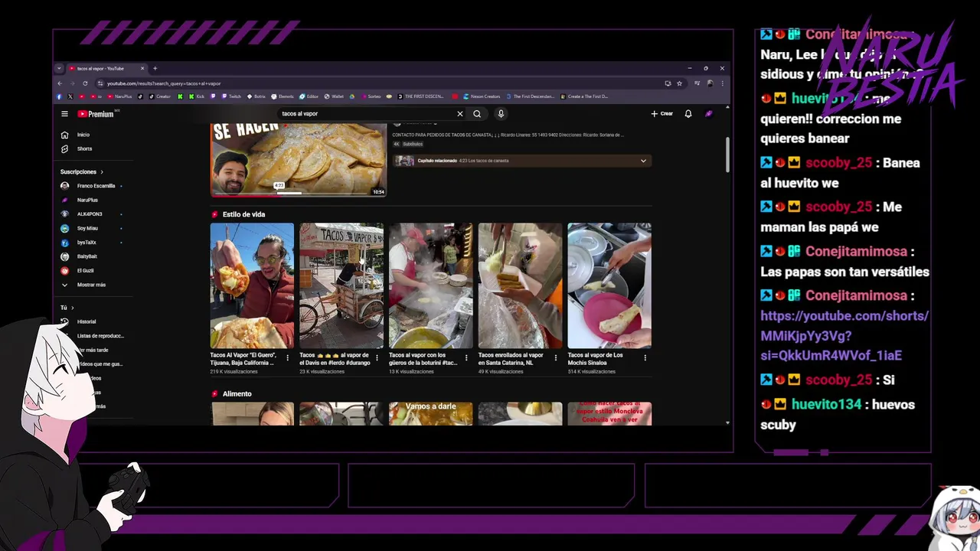Expand the Capítulo relacionado chevron
This screenshot has height=551, width=980.
click(643, 161)
